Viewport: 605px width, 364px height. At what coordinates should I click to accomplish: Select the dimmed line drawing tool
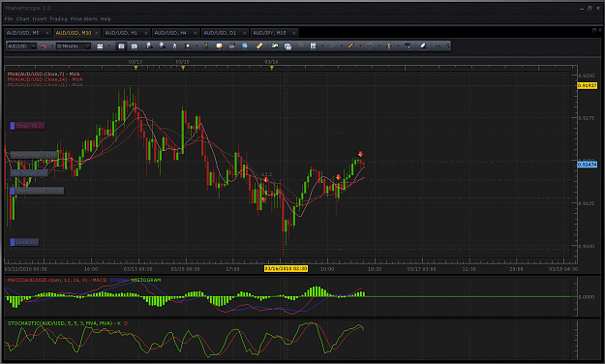point(332,45)
